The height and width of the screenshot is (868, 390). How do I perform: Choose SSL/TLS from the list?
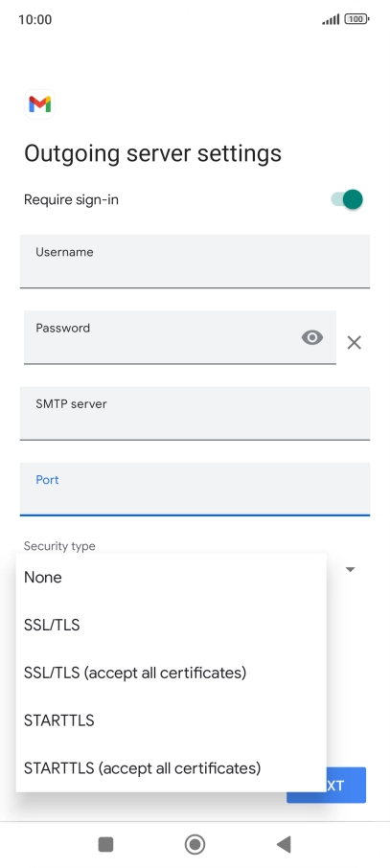pyautogui.click(x=172, y=625)
